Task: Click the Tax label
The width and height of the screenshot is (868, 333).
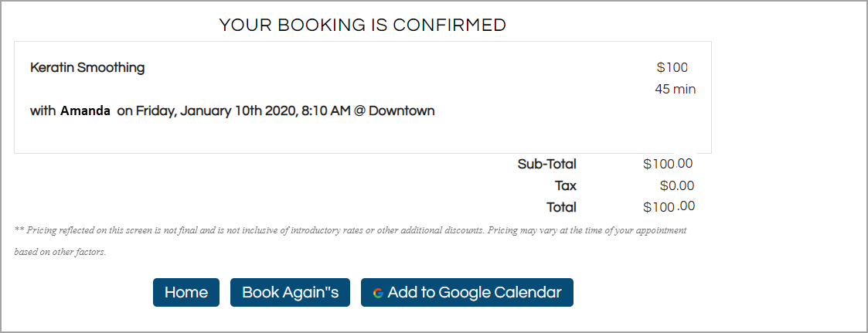Action: 566,186
